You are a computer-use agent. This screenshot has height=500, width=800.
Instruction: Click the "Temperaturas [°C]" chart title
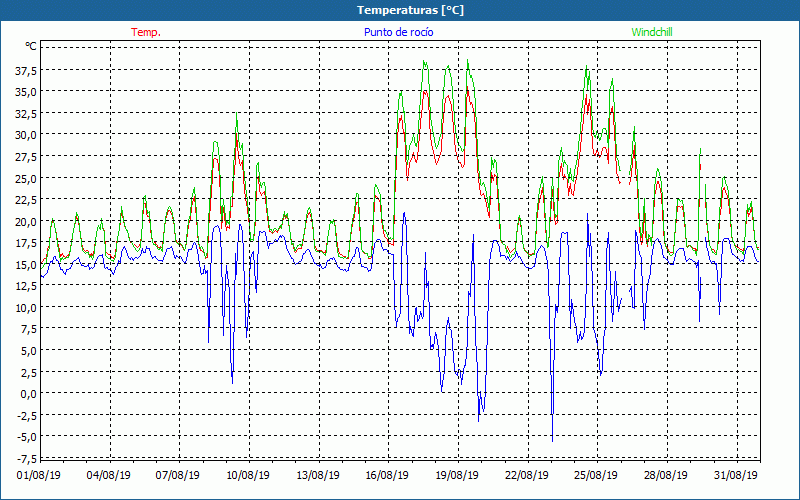410,10
